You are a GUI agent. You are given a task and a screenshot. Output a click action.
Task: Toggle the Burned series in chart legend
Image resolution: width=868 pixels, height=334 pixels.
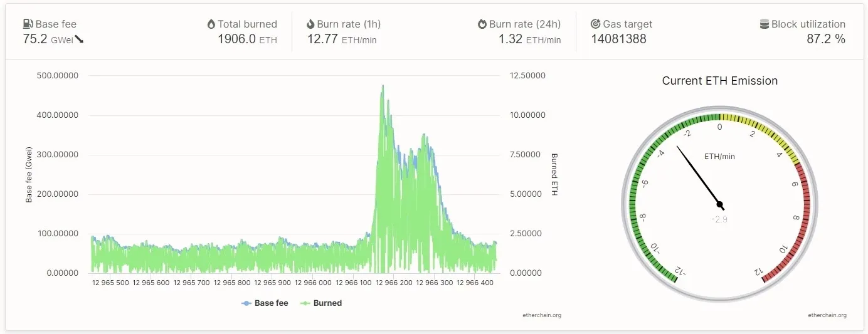tap(322, 303)
